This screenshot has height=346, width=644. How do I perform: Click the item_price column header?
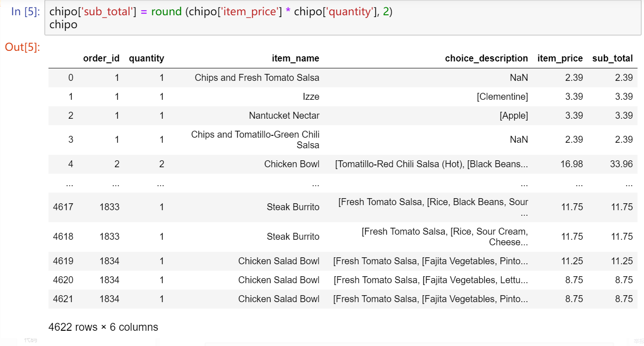[560, 58]
